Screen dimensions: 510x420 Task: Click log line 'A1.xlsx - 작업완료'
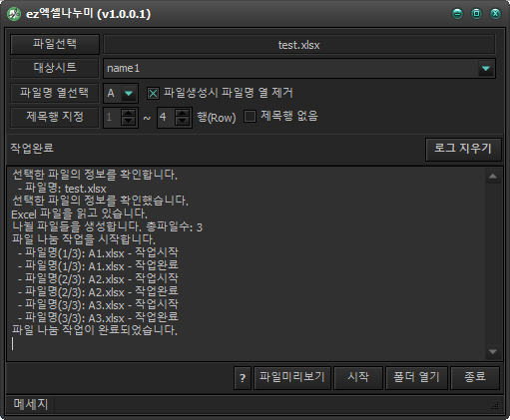click(133, 266)
